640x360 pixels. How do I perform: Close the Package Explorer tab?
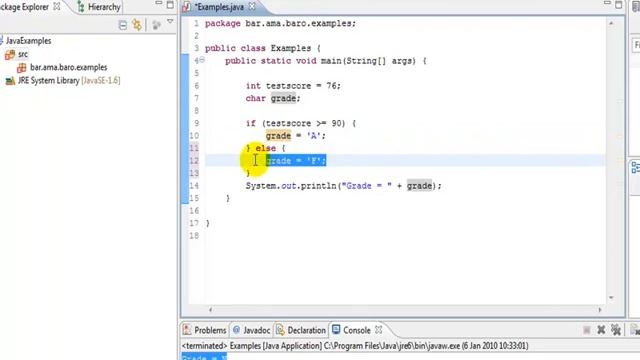coord(57,7)
